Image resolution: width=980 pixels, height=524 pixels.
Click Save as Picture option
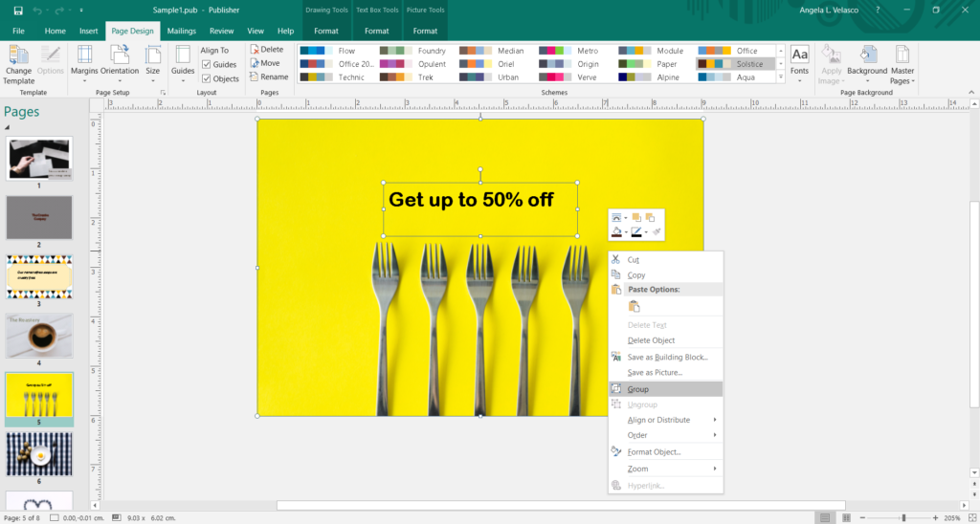coord(655,372)
